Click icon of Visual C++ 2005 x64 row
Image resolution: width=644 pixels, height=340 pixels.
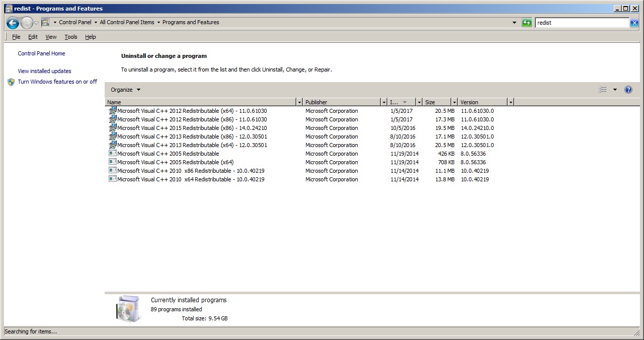click(x=113, y=162)
